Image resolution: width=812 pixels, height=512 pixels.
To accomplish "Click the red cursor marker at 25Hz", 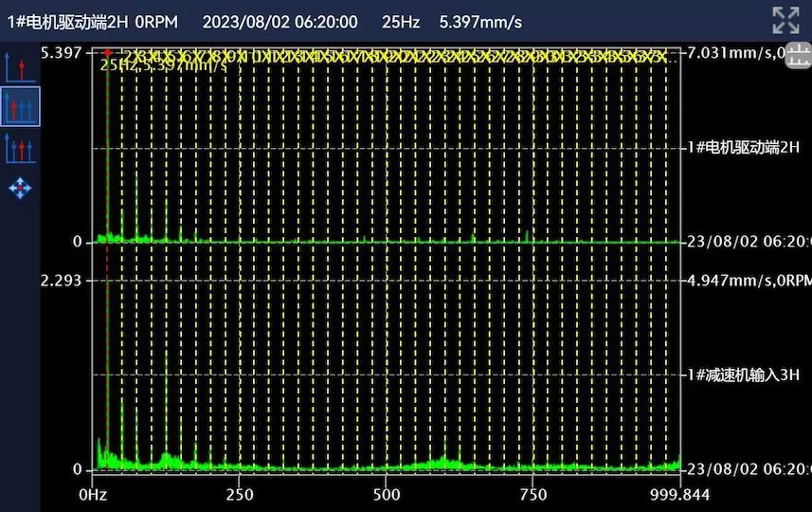I will 108,53.
